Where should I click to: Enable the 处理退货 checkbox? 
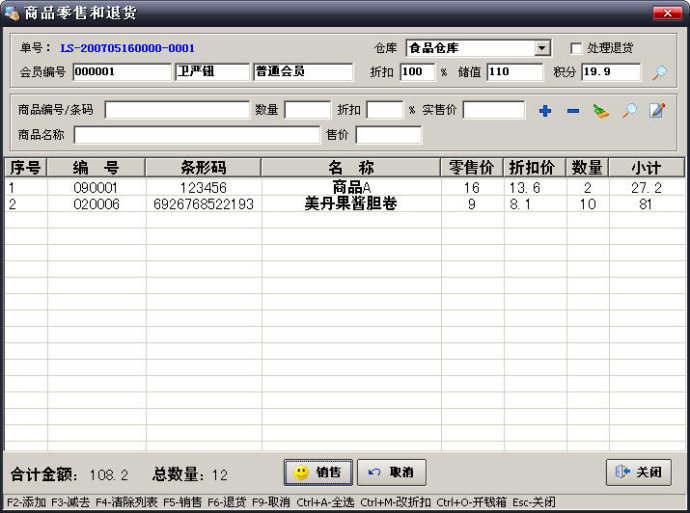576,49
